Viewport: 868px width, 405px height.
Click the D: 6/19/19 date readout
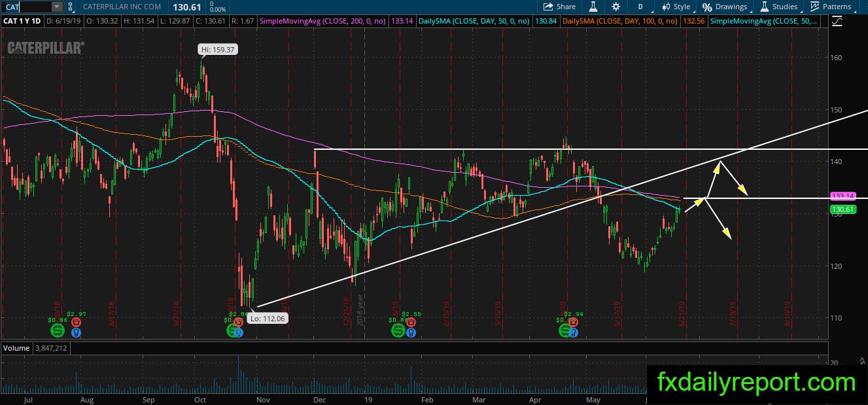click(64, 21)
